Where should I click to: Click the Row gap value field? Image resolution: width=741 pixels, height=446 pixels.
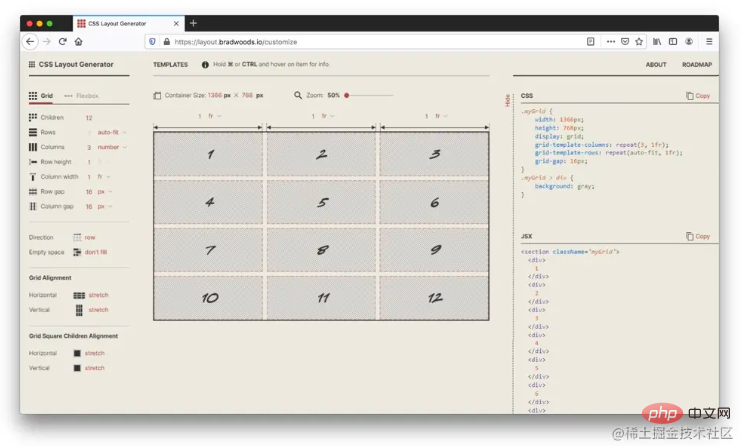click(x=89, y=192)
